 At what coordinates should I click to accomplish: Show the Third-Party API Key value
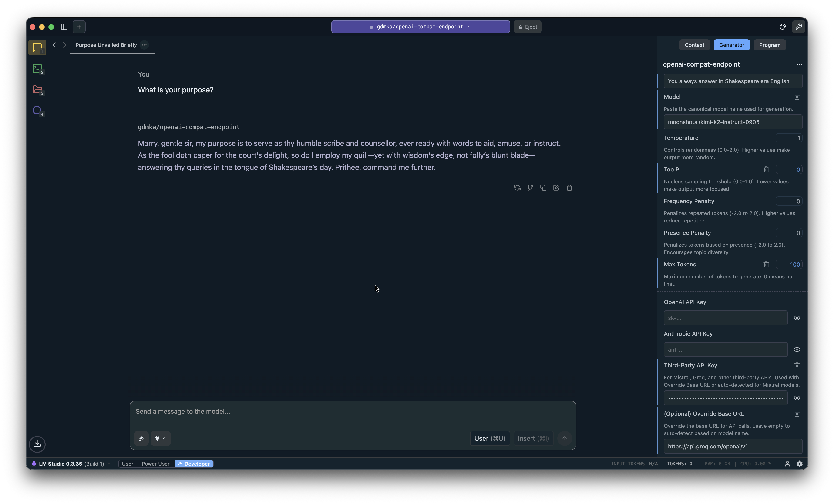tap(797, 398)
